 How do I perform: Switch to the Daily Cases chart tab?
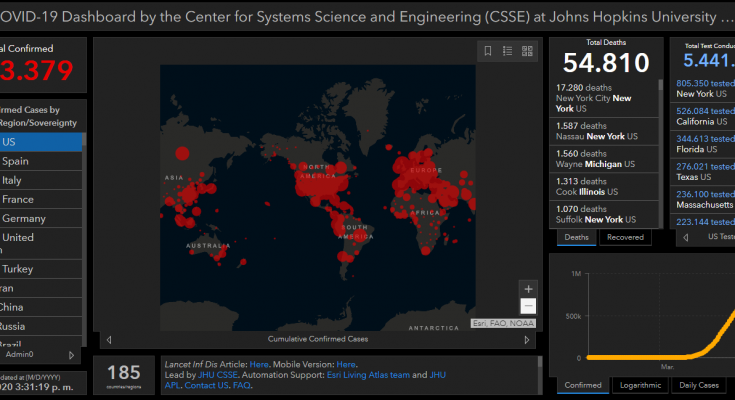699,385
